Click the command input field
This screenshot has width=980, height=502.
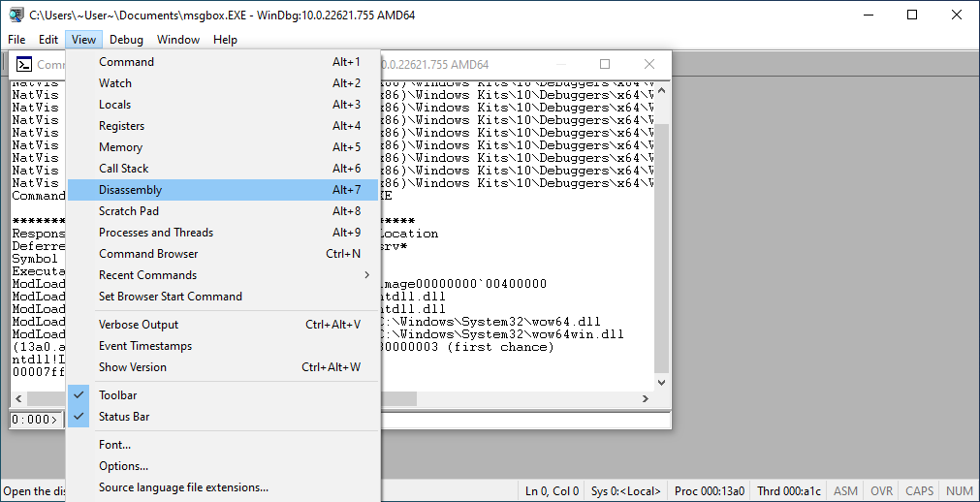(523, 420)
